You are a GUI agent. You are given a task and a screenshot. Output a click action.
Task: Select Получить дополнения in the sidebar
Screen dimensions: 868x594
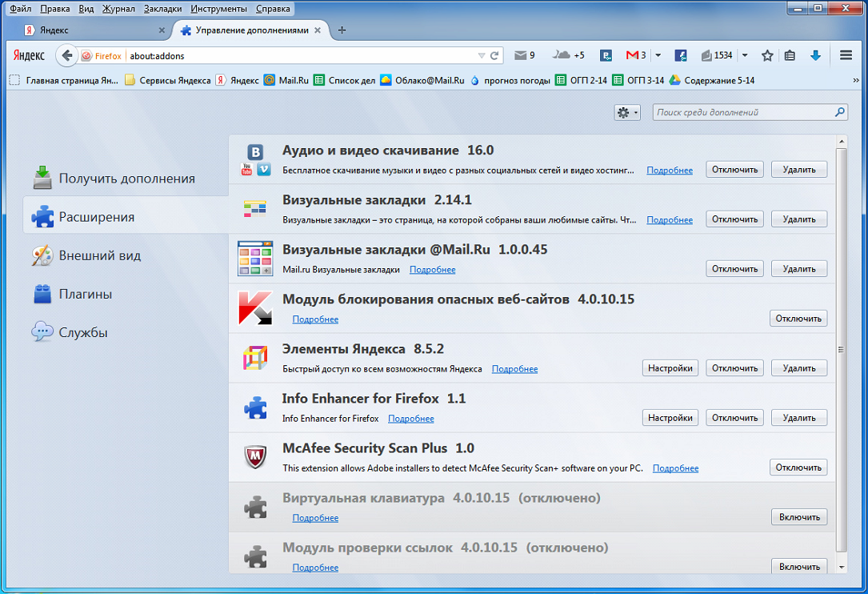pyautogui.click(x=126, y=179)
